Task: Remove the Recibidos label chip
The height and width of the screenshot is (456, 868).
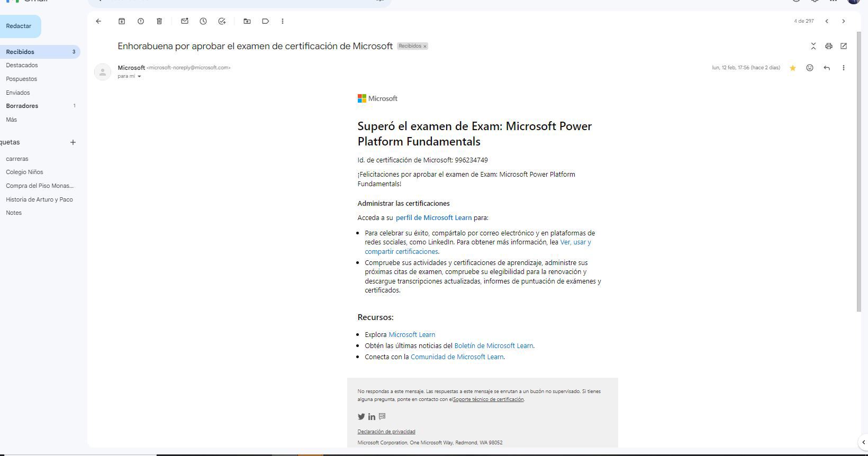Action: coord(424,47)
